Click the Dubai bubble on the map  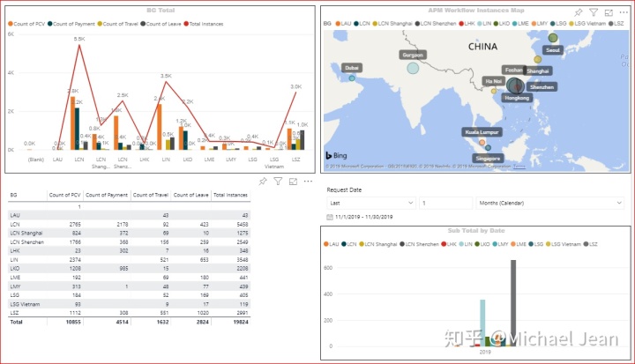click(x=352, y=78)
